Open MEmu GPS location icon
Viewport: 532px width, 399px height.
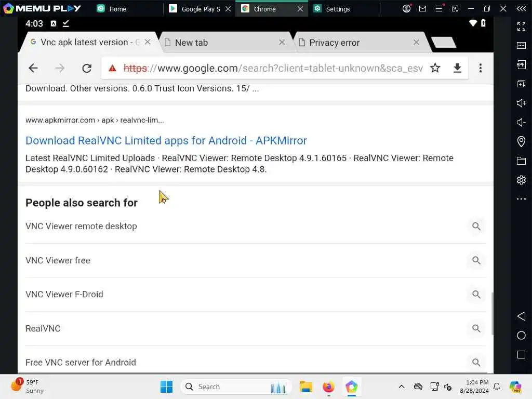(x=521, y=141)
